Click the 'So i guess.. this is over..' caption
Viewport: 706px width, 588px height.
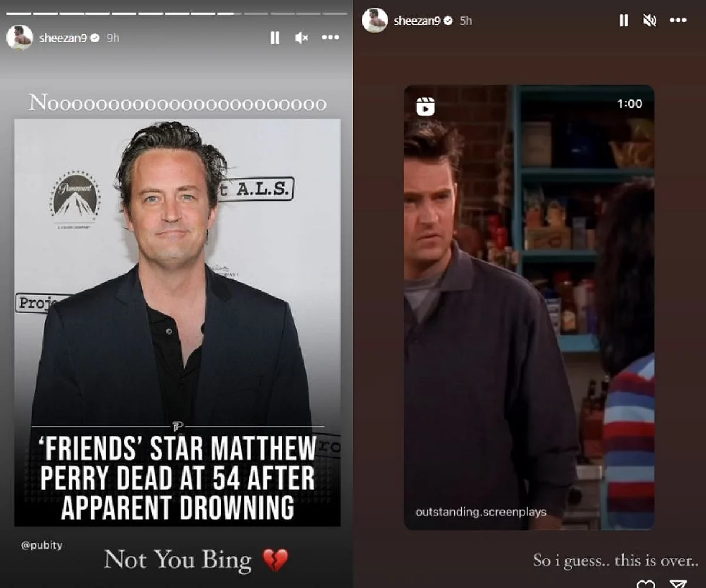tap(615, 560)
